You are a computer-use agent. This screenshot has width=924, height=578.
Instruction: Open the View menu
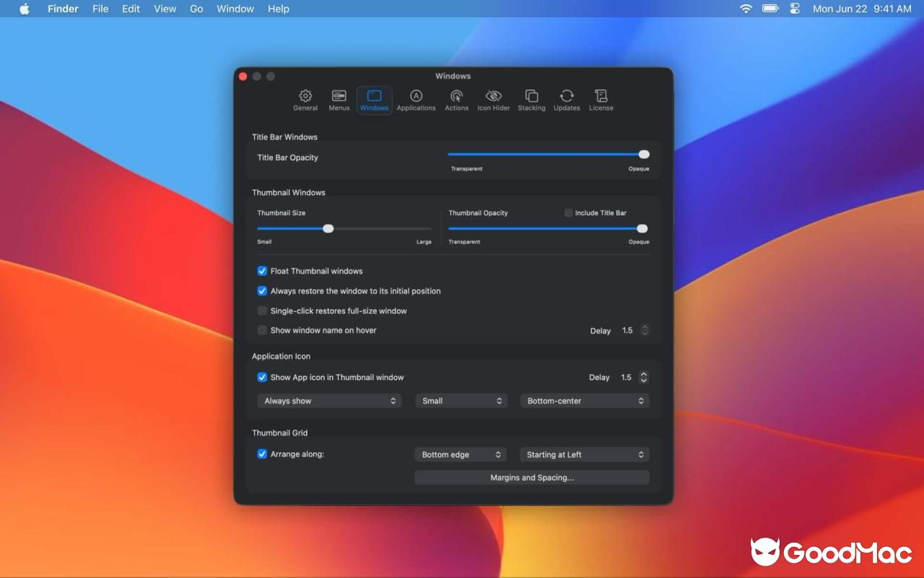[x=165, y=9]
